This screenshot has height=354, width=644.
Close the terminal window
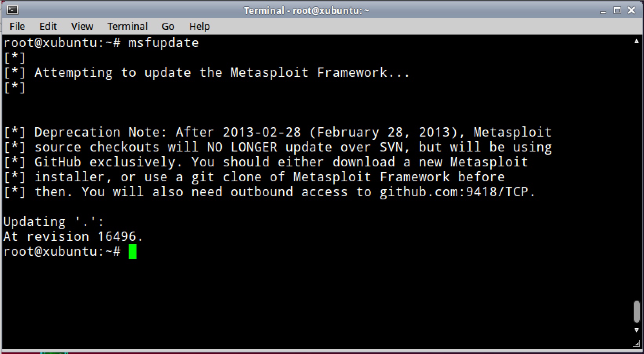pos(631,11)
